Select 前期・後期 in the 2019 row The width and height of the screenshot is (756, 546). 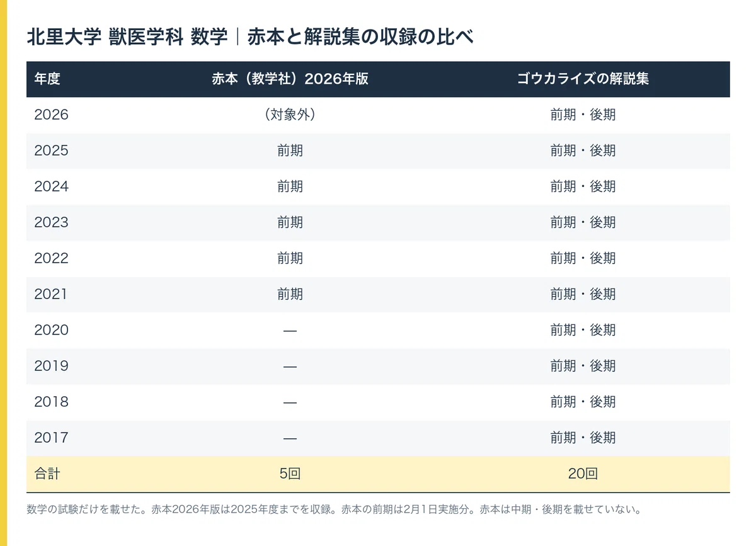coord(583,367)
